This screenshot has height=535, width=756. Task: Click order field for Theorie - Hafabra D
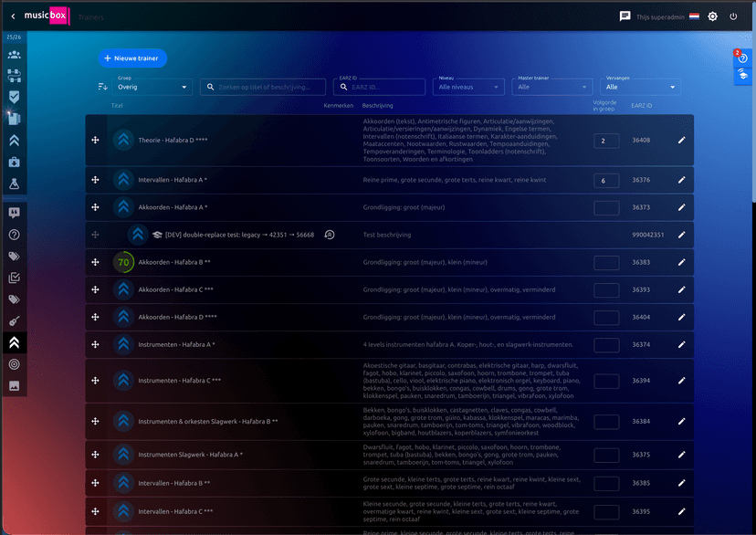(606, 141)
